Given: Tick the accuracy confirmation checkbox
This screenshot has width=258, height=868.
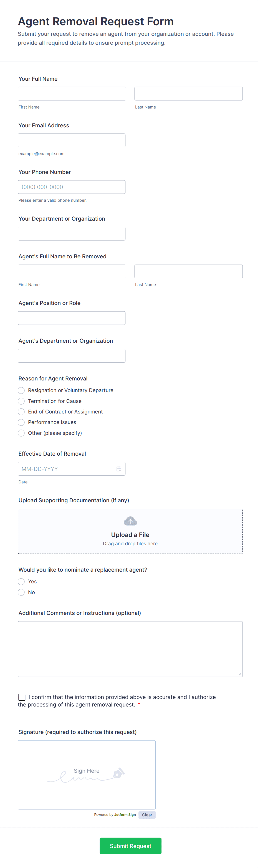Looking at the screenshot, I should (x=22, y=697).
